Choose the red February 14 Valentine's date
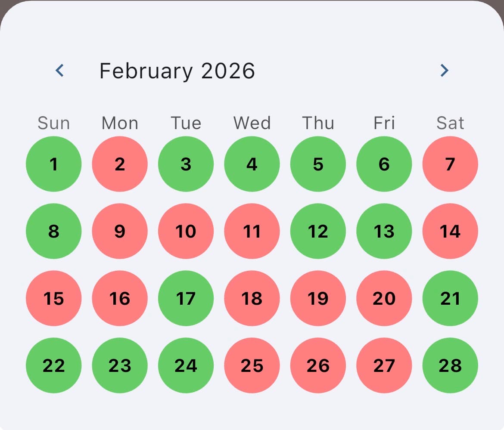The image size is (504, 430). tap(450, 231)
